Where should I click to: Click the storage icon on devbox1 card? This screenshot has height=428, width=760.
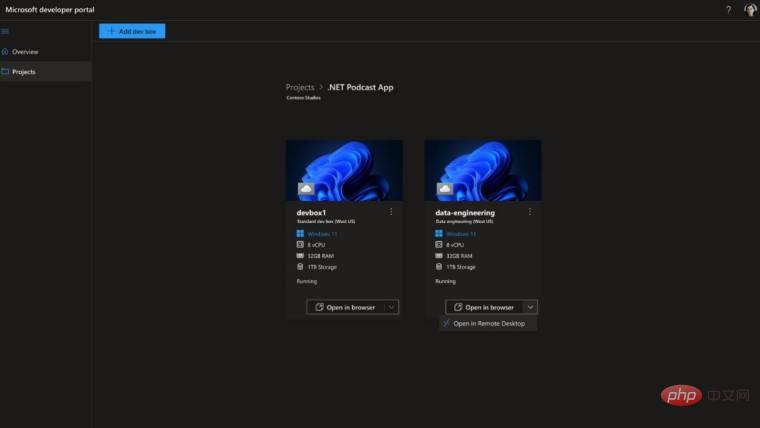[300, 267]
